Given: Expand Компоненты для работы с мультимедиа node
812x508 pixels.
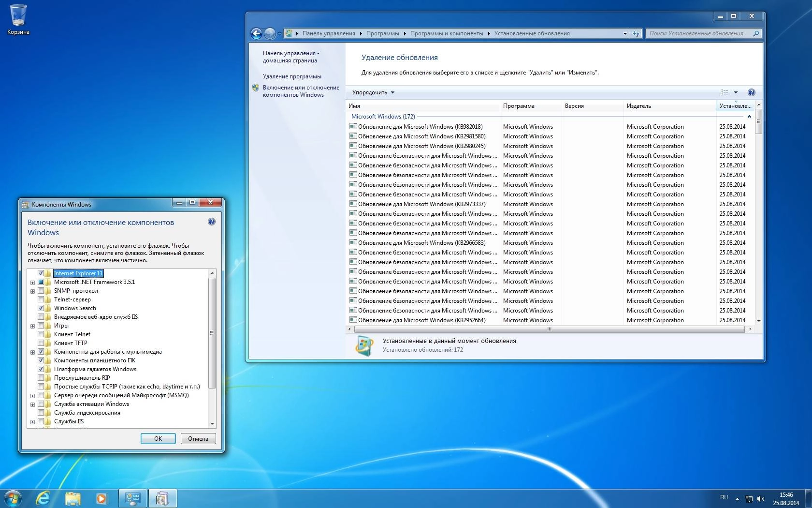Looking at the screenshot, I should 32,352.
